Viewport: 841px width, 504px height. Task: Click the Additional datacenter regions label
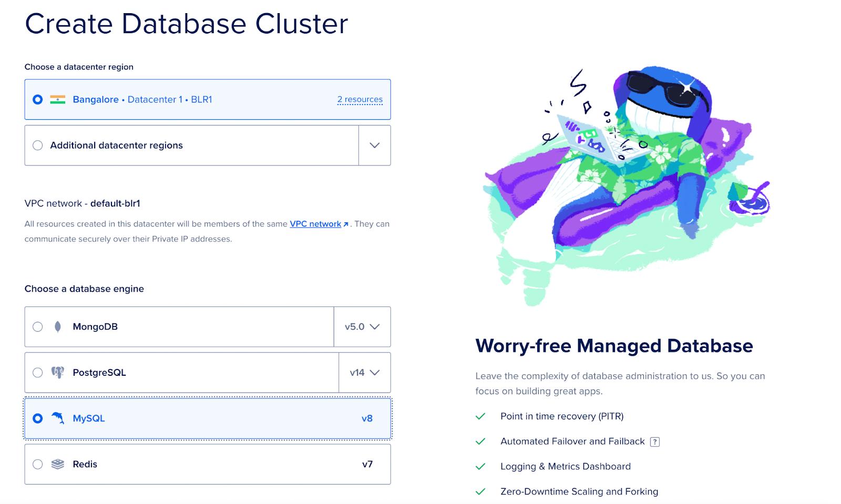coord(117,146)
